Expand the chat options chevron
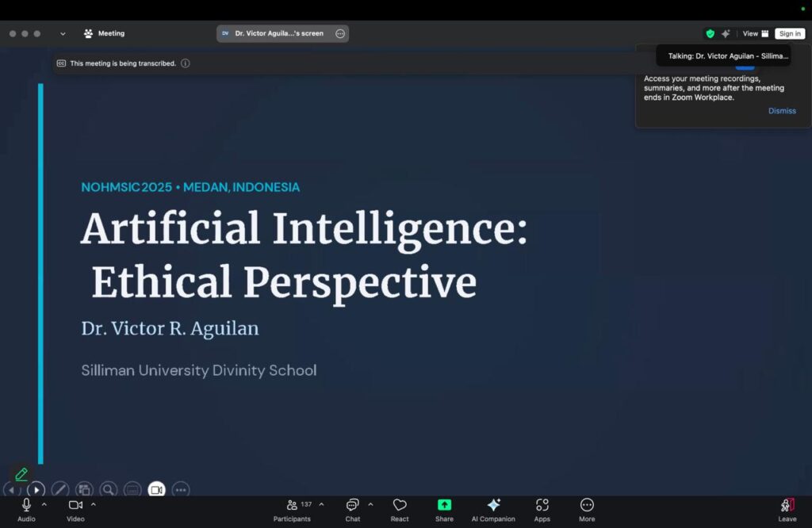The height and width of the screenshot is (528, 812). tap(370, 504)
